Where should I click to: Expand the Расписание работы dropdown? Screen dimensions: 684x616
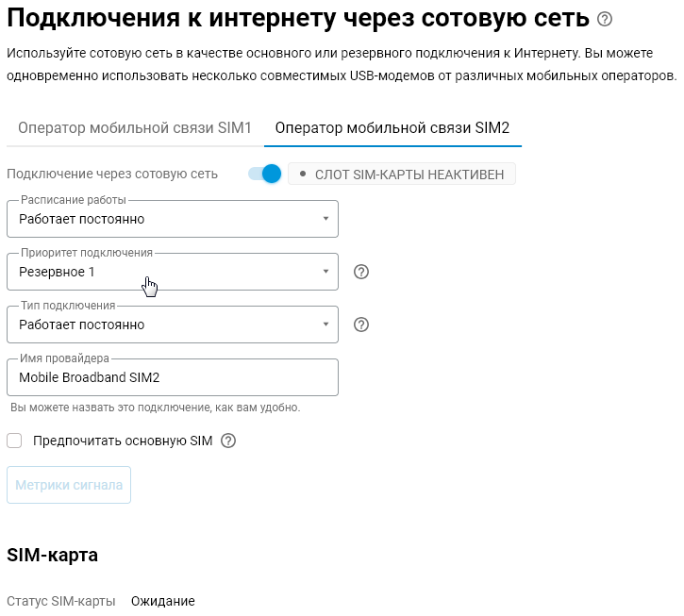coord(173,219)
